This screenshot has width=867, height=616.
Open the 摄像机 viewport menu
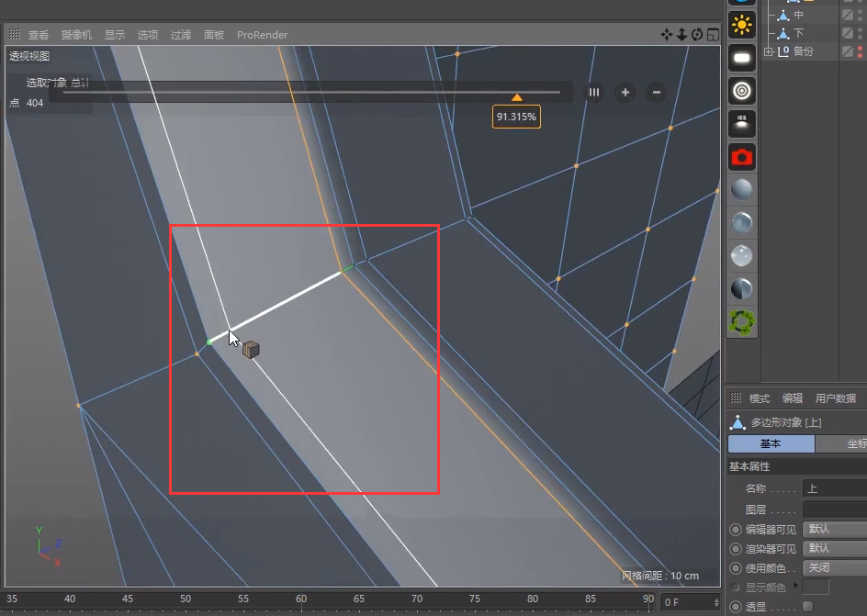pos(76,35)
